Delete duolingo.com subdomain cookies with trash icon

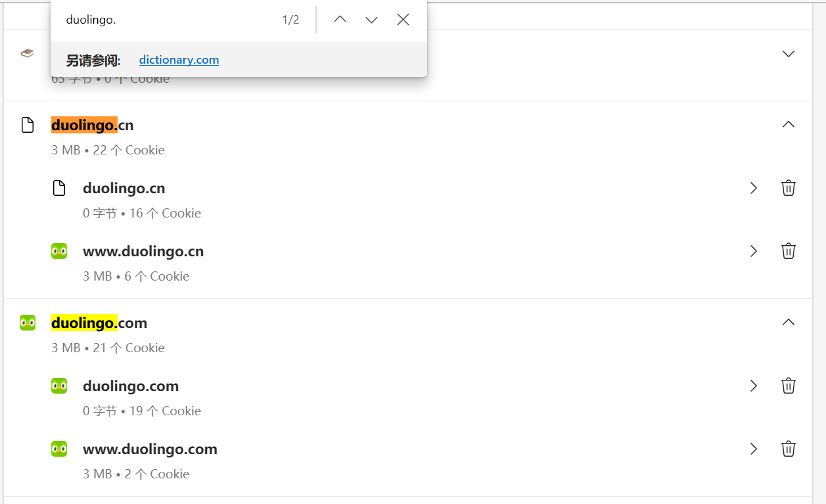(x=789, y=386)
